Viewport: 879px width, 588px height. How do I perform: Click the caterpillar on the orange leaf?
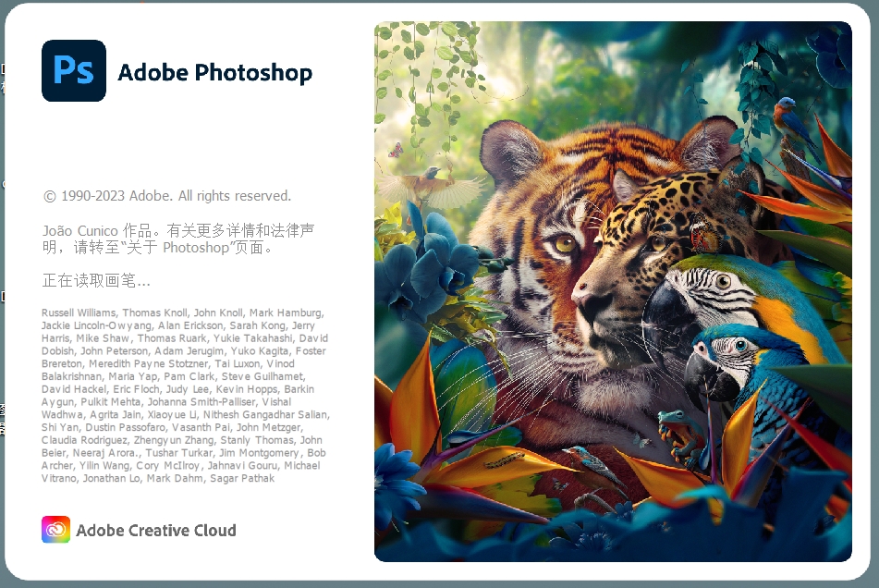(505, 460)
